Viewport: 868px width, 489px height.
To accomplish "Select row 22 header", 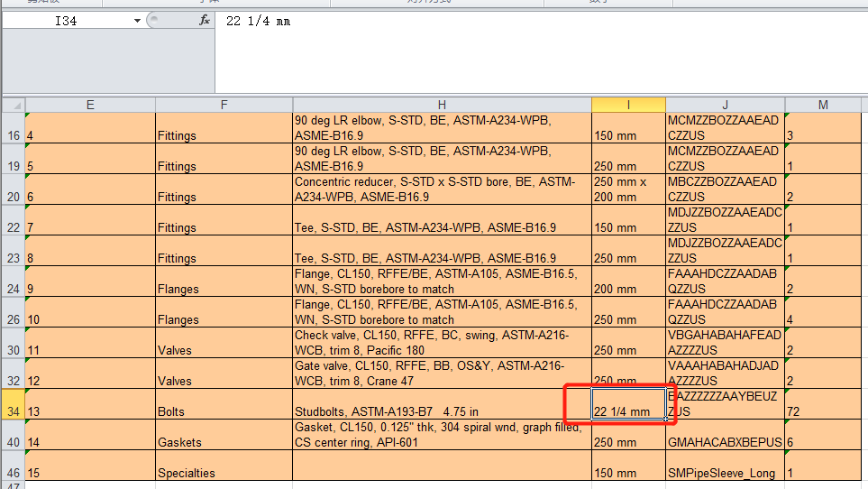I will [14, 220].
